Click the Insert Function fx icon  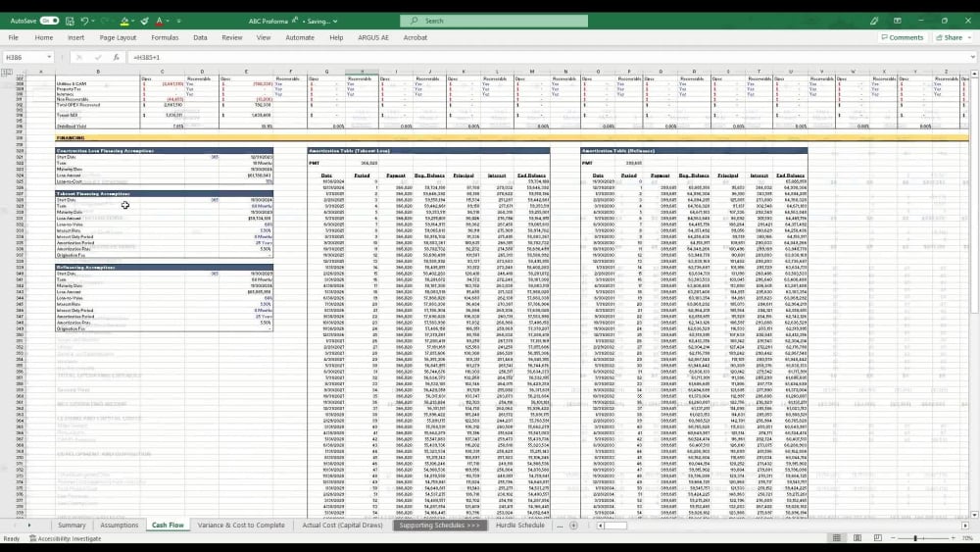[117, 57]
